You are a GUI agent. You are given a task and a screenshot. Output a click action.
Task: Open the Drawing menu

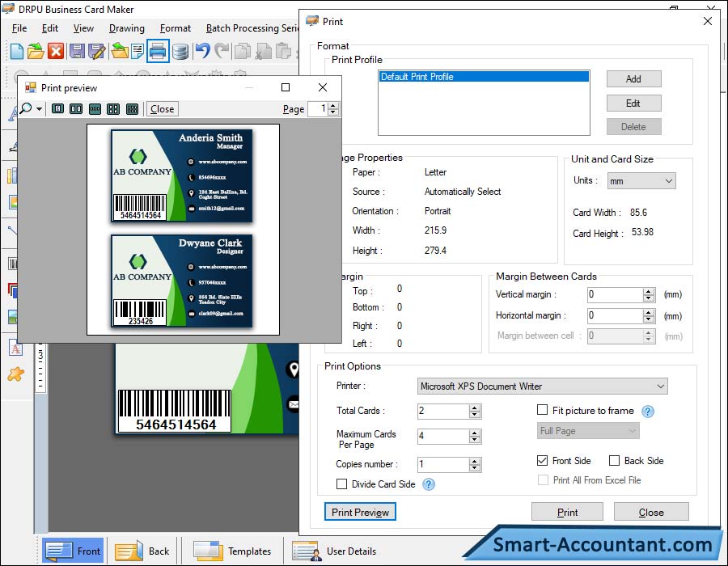127,28
